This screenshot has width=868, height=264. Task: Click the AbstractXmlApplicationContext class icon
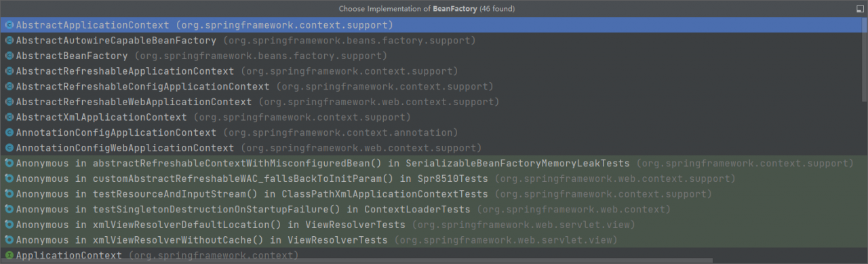click(x=9, y=117)
